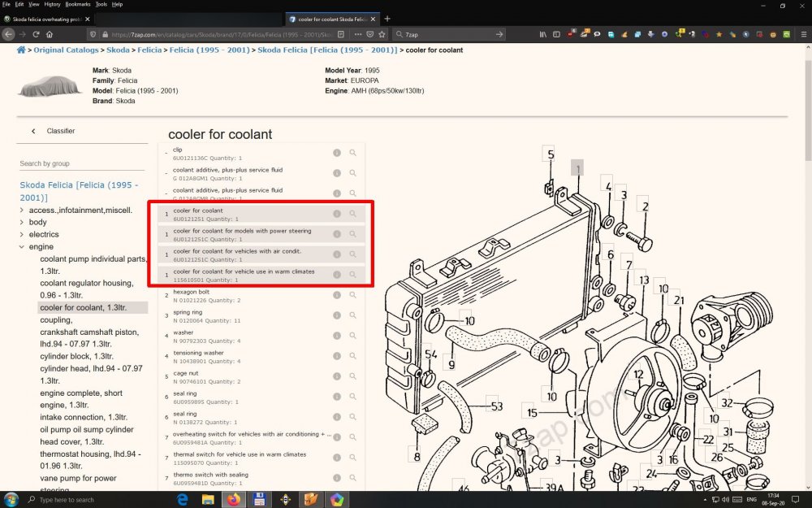The image size is (812, 508).
Task: Open File Explorer from the taskbar
Action: click(x=208, y=500)
